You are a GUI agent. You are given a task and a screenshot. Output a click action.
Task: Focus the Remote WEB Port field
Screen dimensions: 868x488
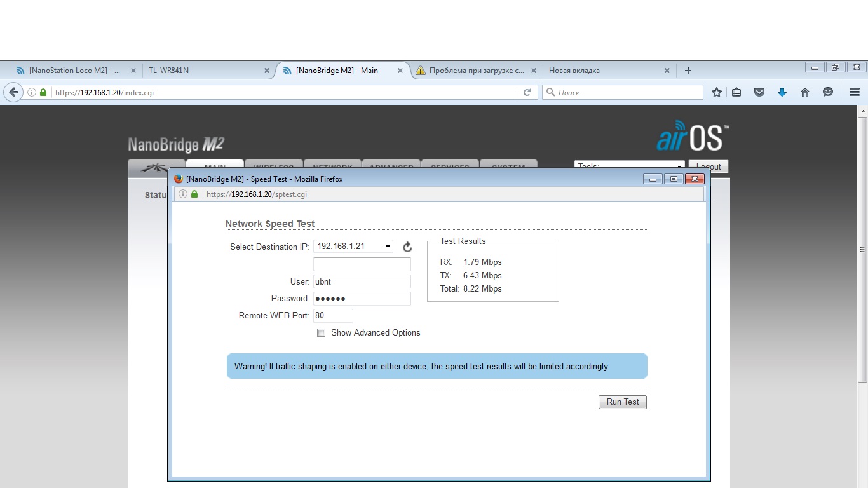click(x=333, y=316)
